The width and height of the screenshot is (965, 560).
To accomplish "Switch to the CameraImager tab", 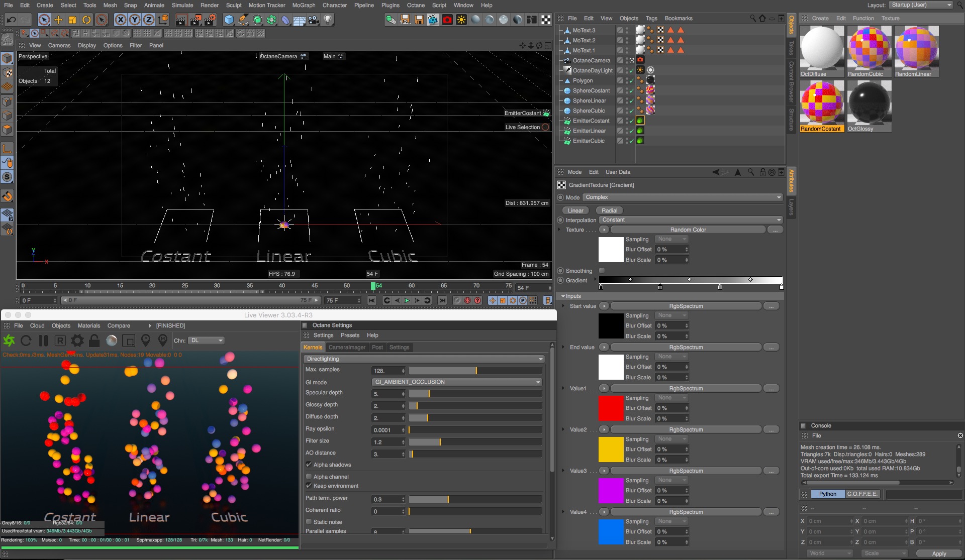I will 347,347.
